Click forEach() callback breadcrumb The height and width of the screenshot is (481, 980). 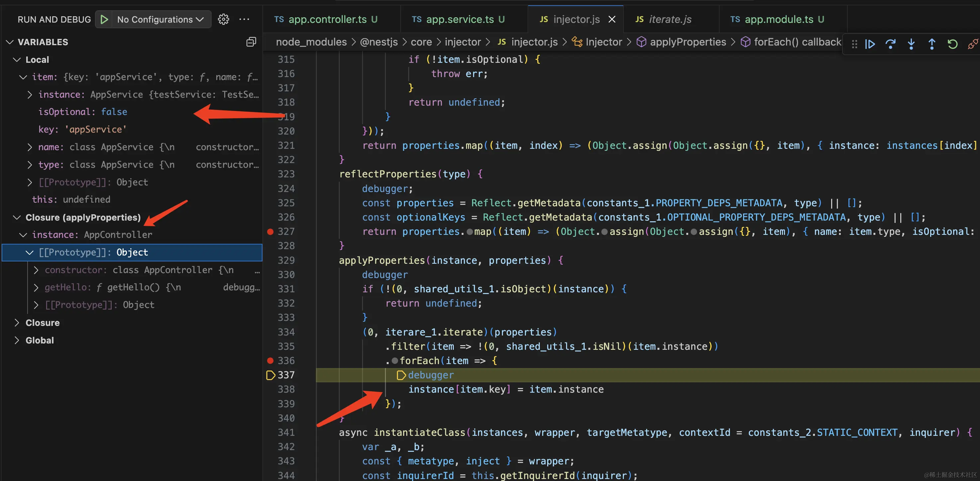791,42
